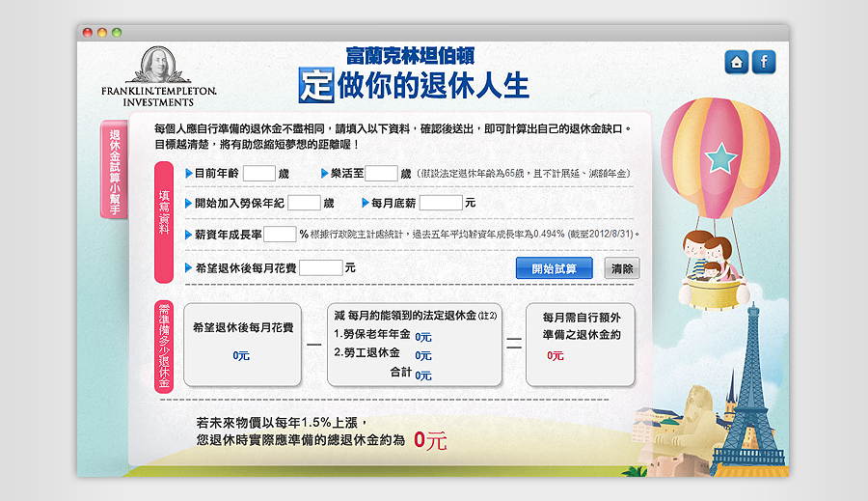Click the red macOS close window button
This screenshot has width=868, height=501.
[88, 33]
